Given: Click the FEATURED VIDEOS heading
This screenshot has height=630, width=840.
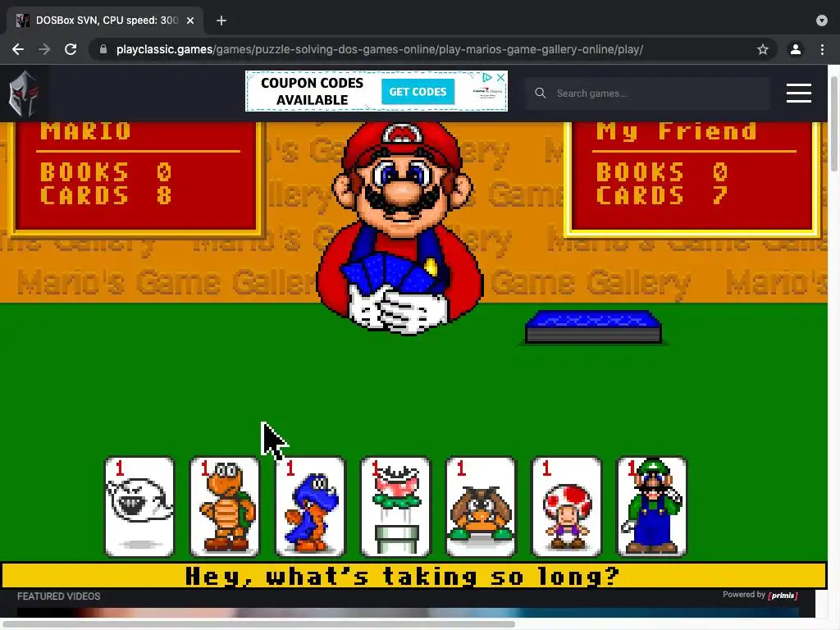Looking at the screenshot, I should (59, 596).
